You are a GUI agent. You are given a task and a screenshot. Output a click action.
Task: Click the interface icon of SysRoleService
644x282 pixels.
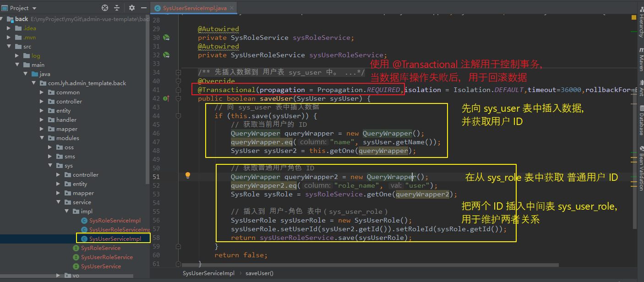point(76,248)
